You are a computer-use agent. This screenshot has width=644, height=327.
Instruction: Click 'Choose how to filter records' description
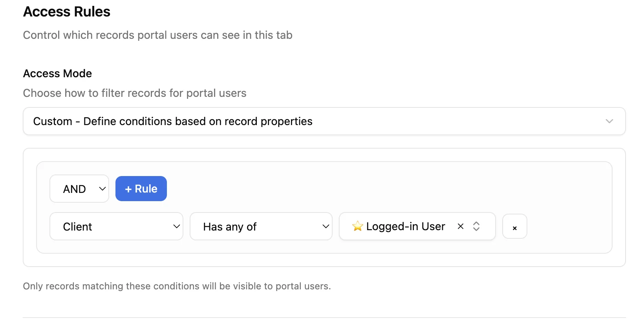[135, 93]
